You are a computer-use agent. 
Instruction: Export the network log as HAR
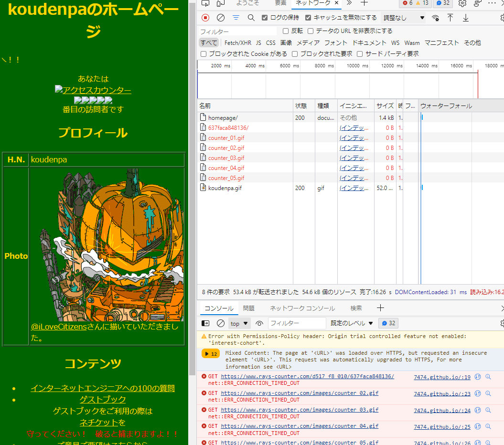click(465, 17)
